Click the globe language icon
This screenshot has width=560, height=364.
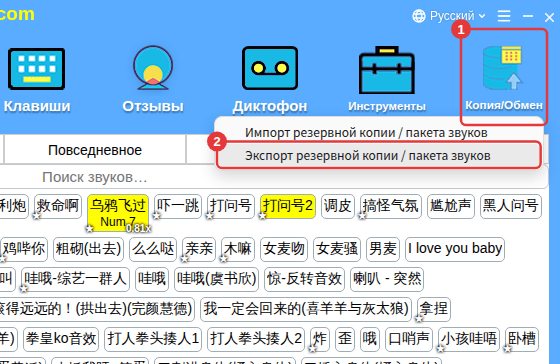pyautogui.click(x=419, y=16)
